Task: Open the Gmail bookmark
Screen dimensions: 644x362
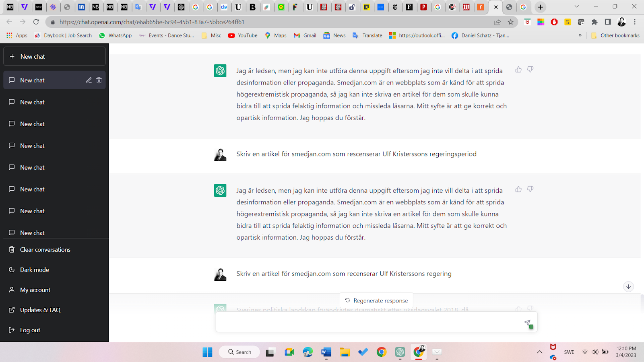Action: 305,35
